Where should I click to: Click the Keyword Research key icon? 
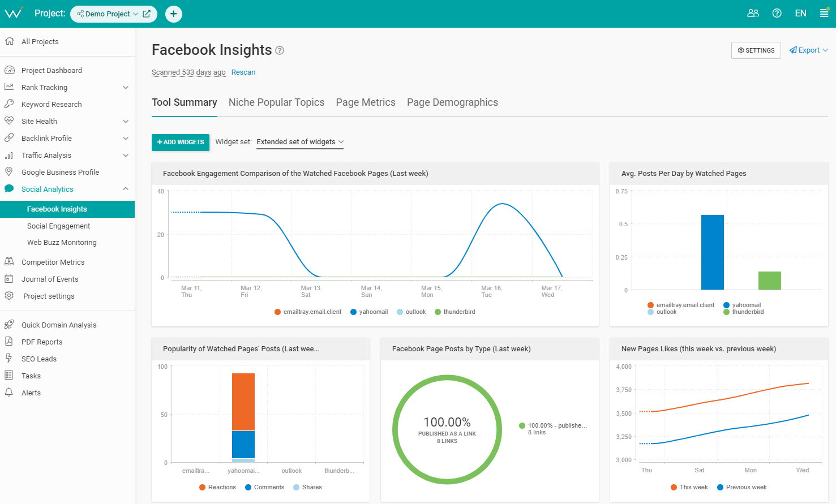(x=9, y=104)
